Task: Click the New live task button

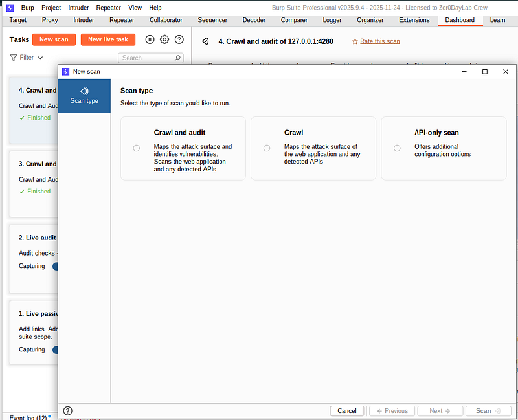Action: pos(108,39)
